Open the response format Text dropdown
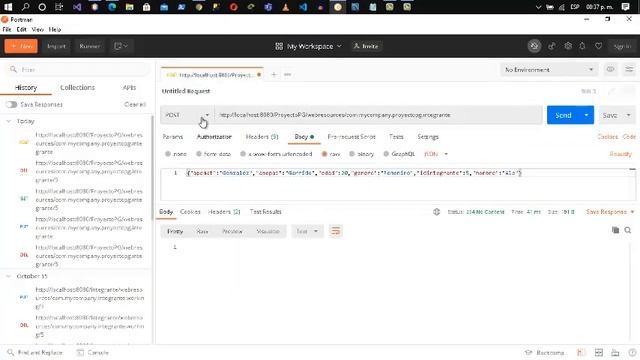This screenshot has width=640, height=360. click(x=307, y=231)
